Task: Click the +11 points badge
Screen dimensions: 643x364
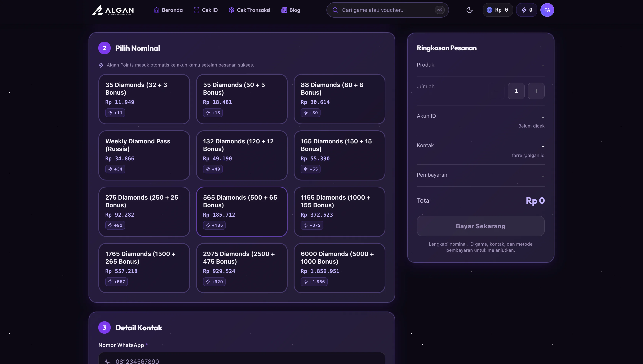Action: 115,113
